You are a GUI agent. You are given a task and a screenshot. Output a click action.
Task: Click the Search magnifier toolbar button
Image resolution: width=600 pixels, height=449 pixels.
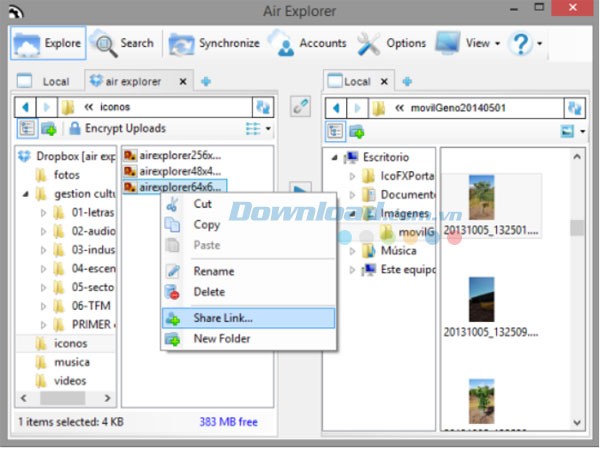(x=125, y=44)
